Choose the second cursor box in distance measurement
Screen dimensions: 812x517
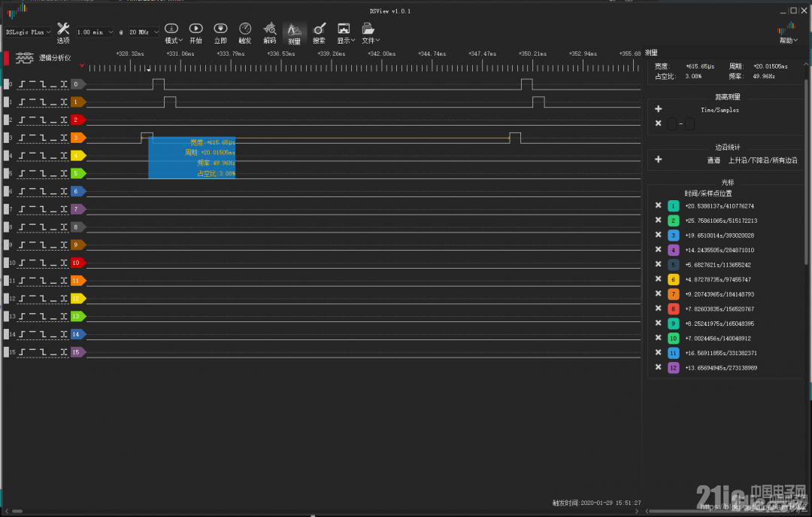point(689,123)
